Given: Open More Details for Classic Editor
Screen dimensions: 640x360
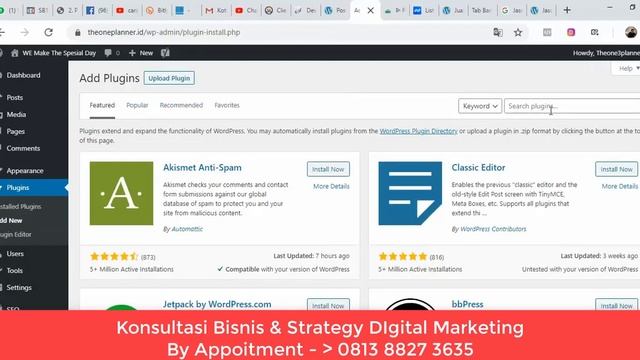Looking at the screenshot, I should [x=620, y=186].
